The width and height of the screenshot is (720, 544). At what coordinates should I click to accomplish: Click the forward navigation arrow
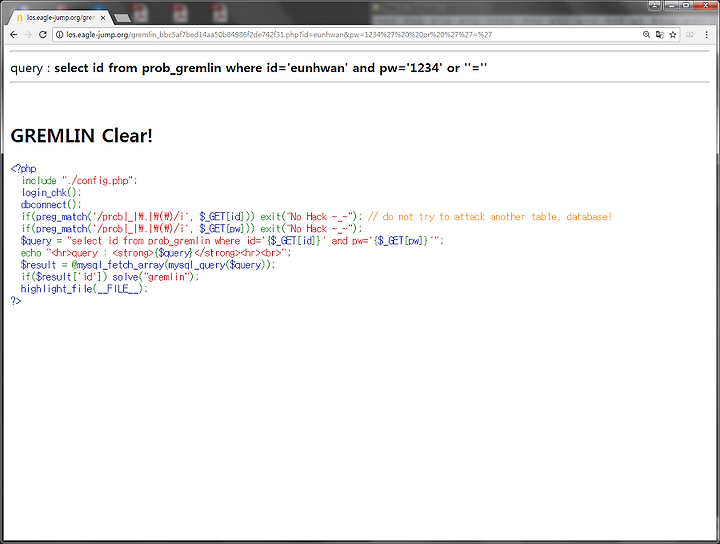[28, 34]
